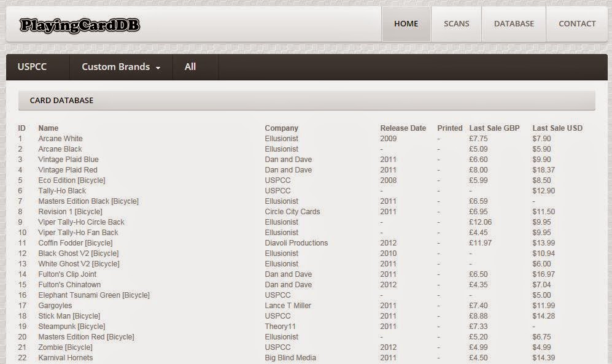
Task: Select White Ghost V2 [Bicycle] name
Action: pyautogui.click(x=79, y=264)
